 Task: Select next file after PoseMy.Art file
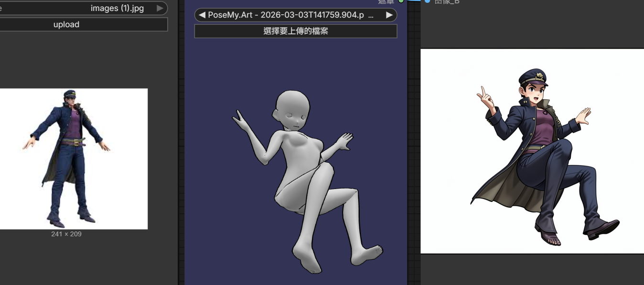click(389, 15)
